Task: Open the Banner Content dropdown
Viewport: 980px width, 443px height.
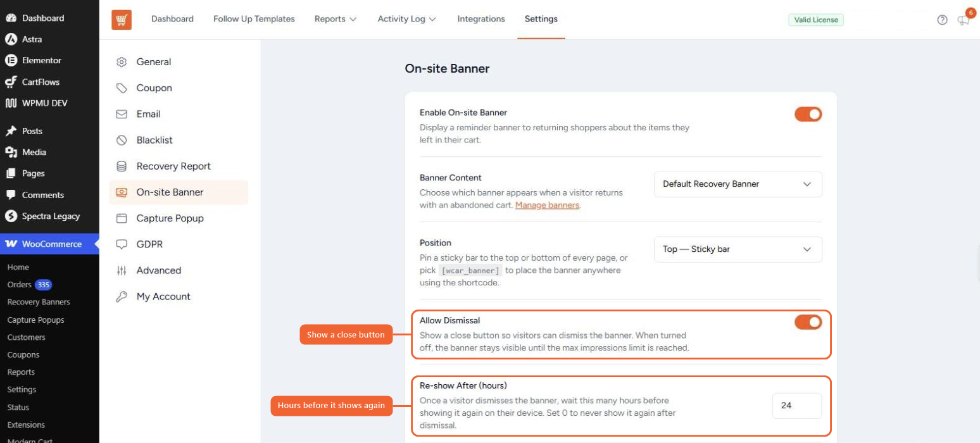Action: pyautogui.click(x=738, y=184)
